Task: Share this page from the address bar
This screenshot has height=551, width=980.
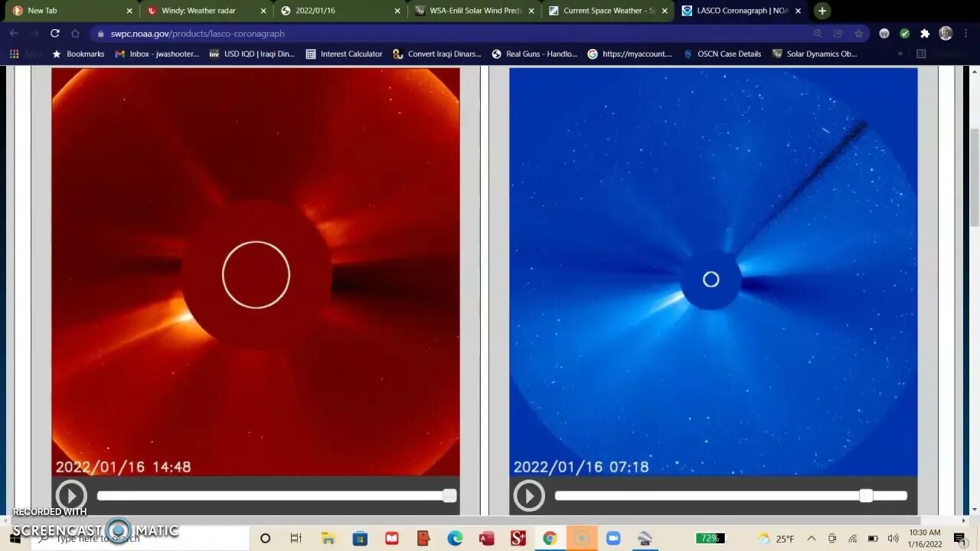Action: tap(838, 34)
